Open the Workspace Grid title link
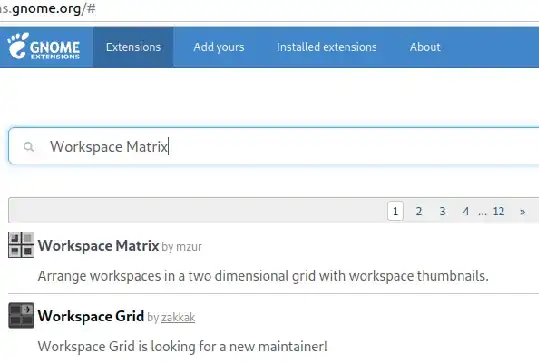The height and width of the screenshot is (362, 539). [91, 316]
